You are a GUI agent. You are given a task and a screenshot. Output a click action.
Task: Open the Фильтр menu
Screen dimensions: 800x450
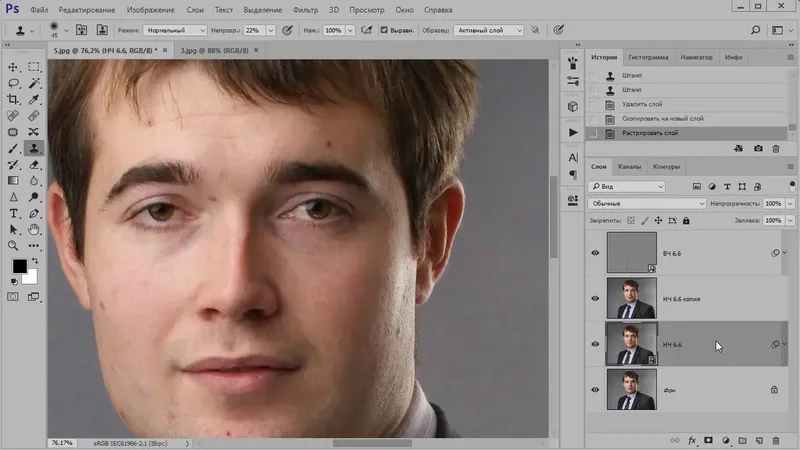click(305, 10)
